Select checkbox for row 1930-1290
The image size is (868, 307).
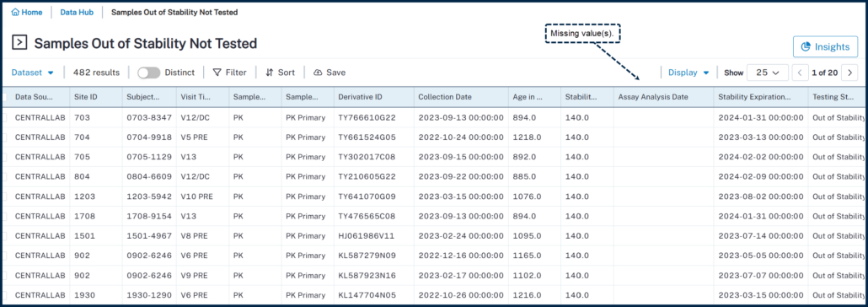tap(4, 295)
